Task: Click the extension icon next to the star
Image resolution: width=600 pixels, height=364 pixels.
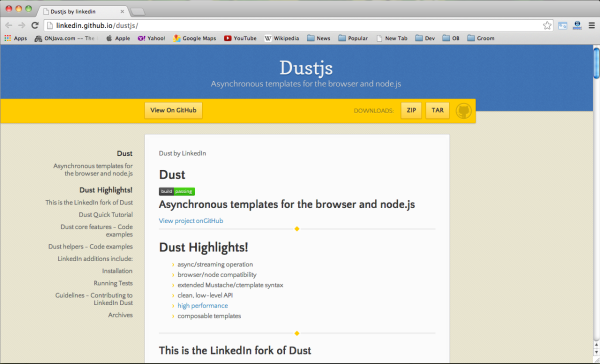Action: tap(562, 26)
